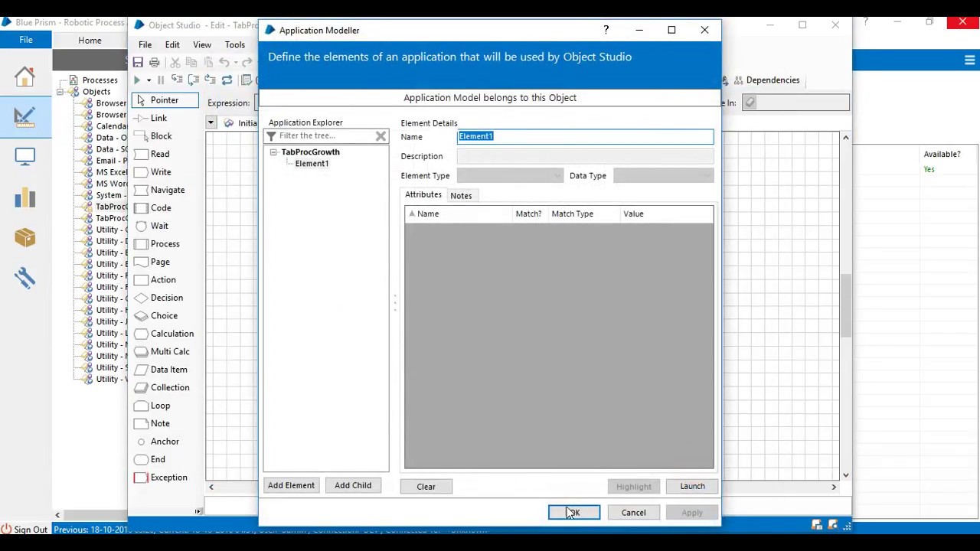The height and width of the screenshot is (551, 980).
Task: Select the Write stage tool
Action: click(161, 172)
